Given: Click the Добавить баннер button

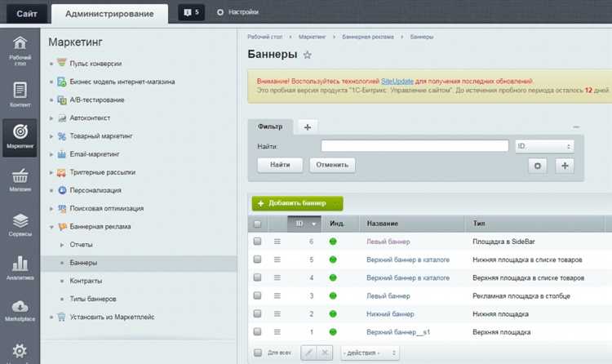Looking at the screenshot, I should point(297,203).
